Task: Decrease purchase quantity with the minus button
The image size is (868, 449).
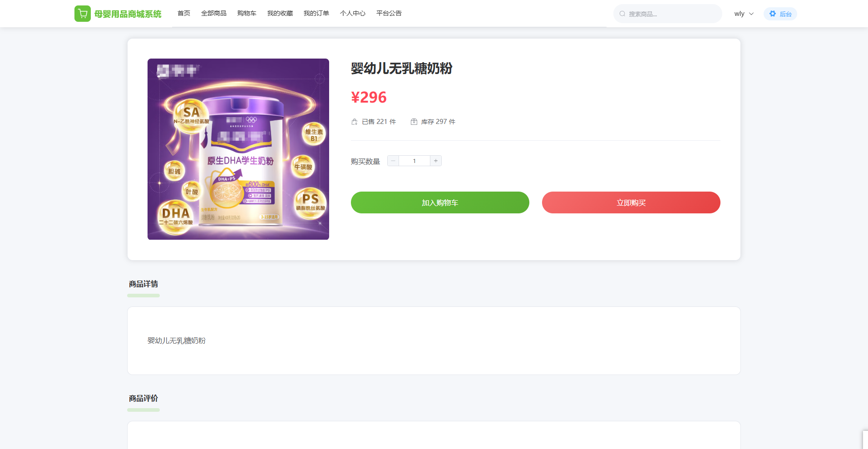Action: coord(393,161)
